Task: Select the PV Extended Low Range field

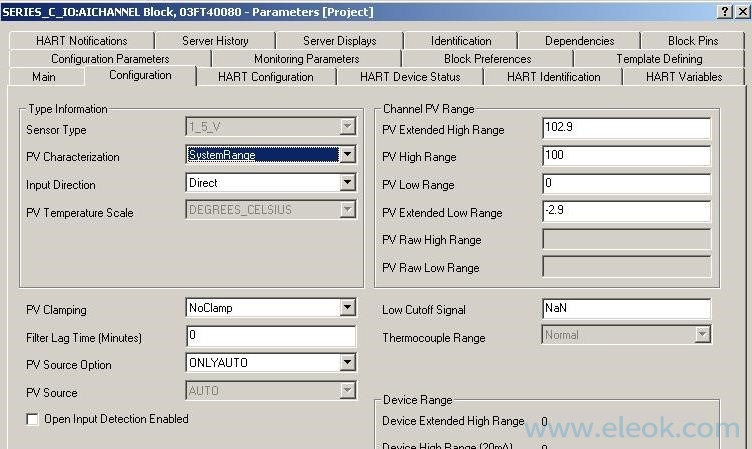Action: pyautogui.click(x=626, y=212)
